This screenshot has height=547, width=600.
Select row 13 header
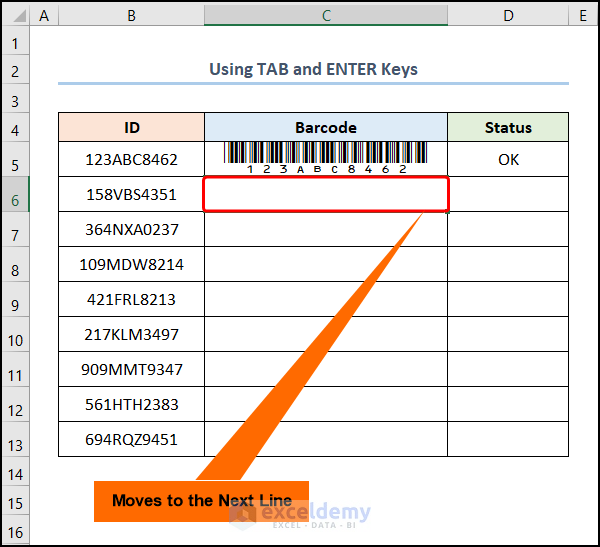15,439
